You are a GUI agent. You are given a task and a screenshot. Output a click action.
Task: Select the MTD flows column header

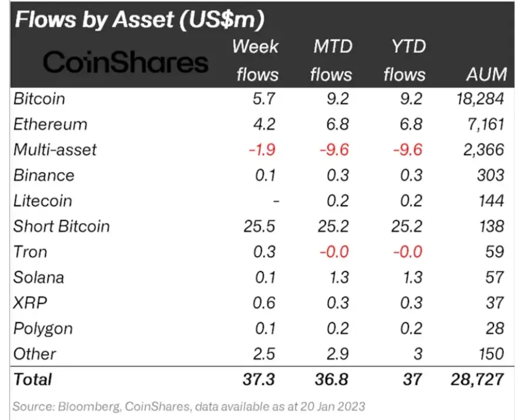pyautogui.click(x=331, y=61)
